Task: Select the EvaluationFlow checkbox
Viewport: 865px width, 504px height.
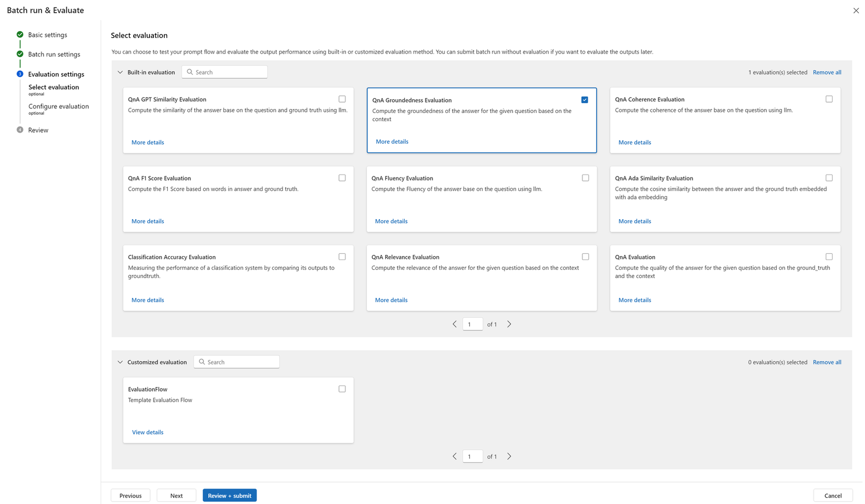Action: pyautogui.click(x=342, y=389)
